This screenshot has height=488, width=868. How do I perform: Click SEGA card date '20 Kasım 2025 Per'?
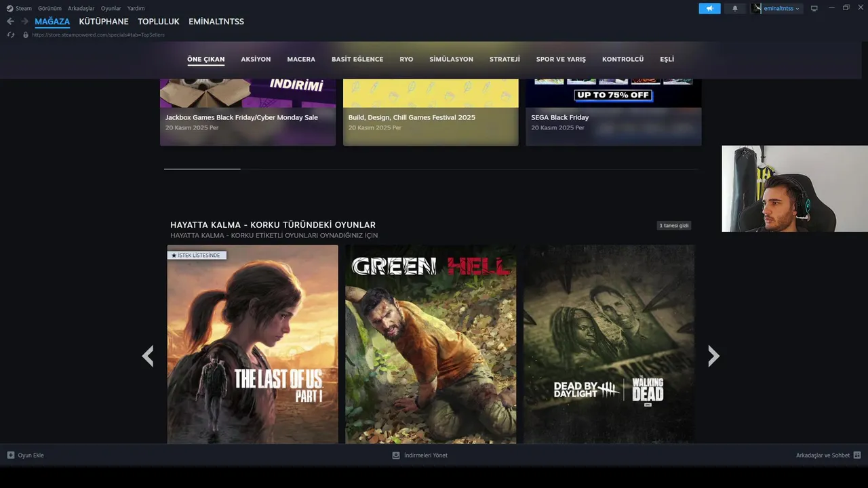click(557, 127)
